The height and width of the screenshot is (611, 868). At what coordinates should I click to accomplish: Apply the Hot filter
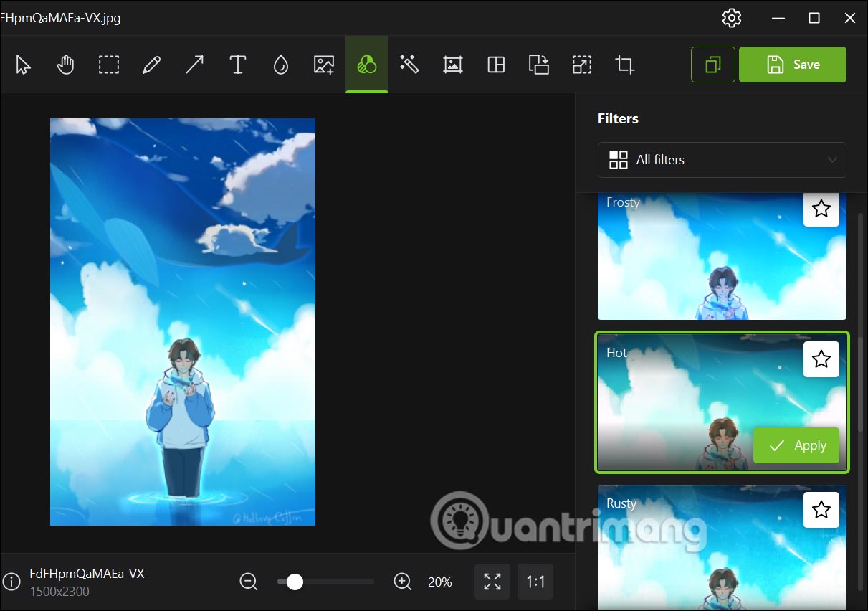pyautogui.click(x=796, y=445)
